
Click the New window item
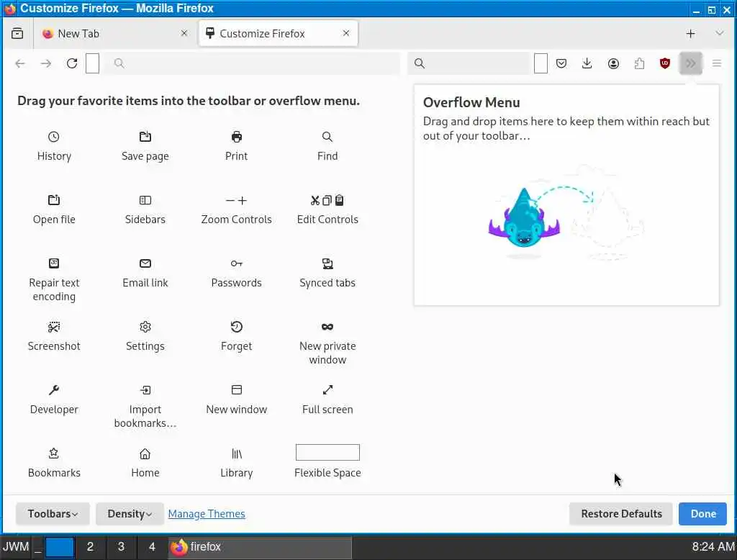(236, 400)
